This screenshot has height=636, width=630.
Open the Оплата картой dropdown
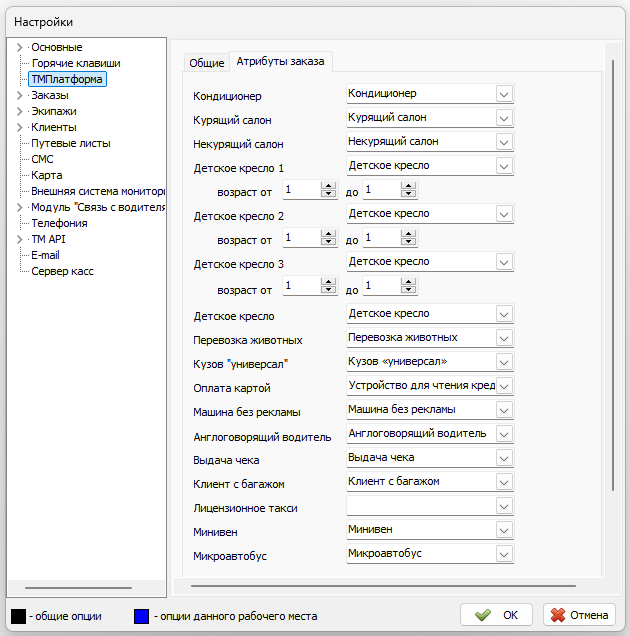[504, 386]
